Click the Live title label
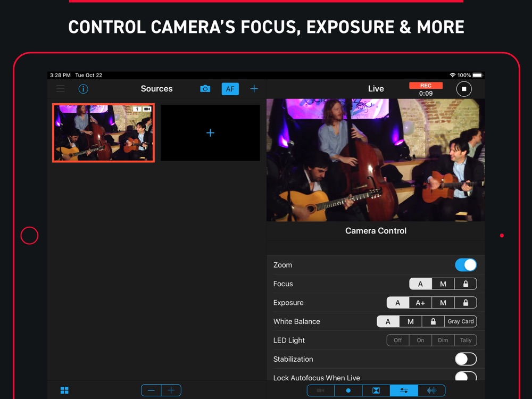This screenshot has width=532, height=399. point(376,88)
